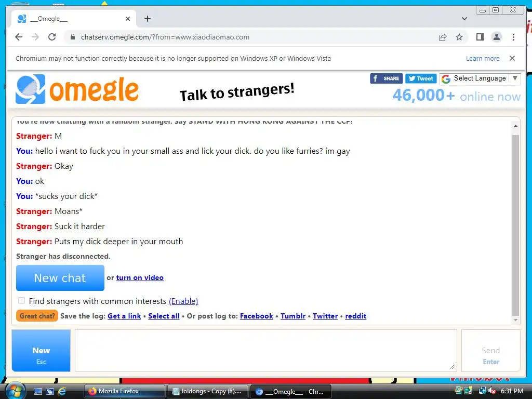
Task: Start a New chat with the blue button
Action: pos(60,278)
